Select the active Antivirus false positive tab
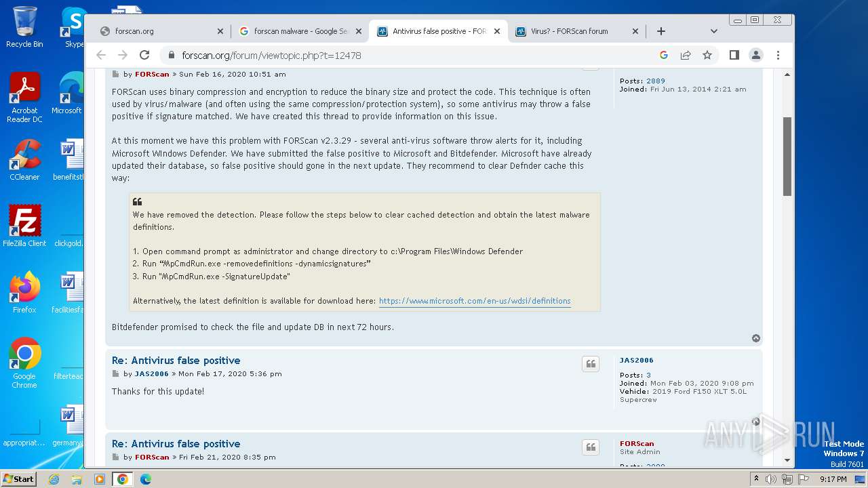 437,31
